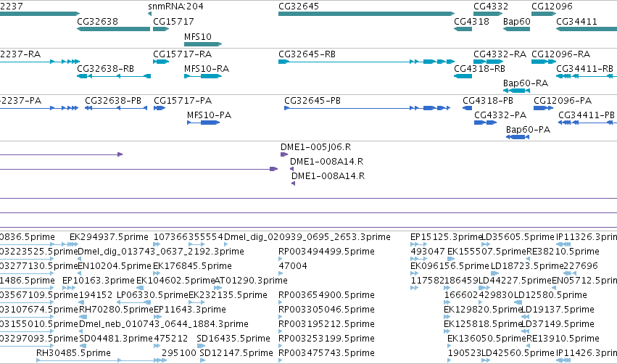Click the RE38210.5prime EST label

(563, 251)
